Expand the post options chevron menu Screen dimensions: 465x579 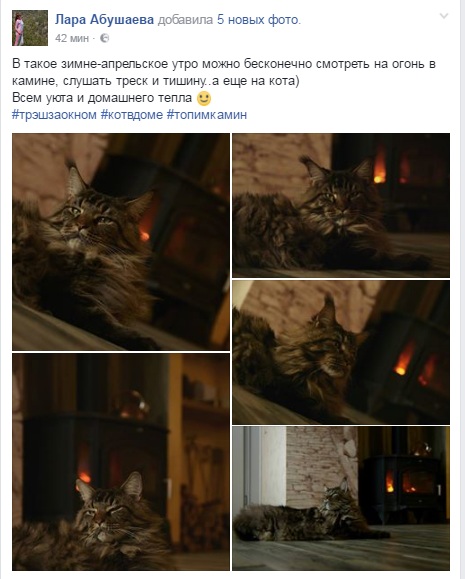coord(444,16)
